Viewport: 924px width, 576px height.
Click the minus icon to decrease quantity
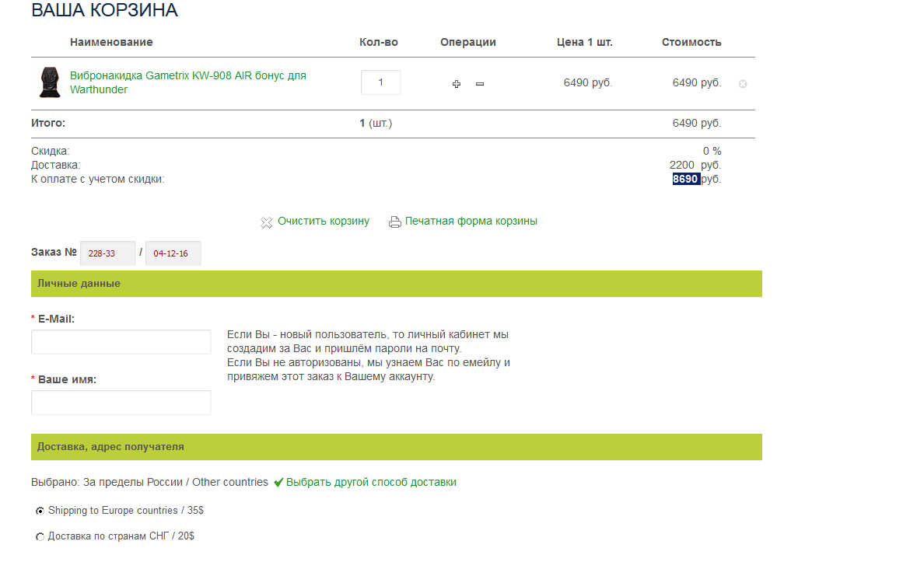click(x=480, y=84)
